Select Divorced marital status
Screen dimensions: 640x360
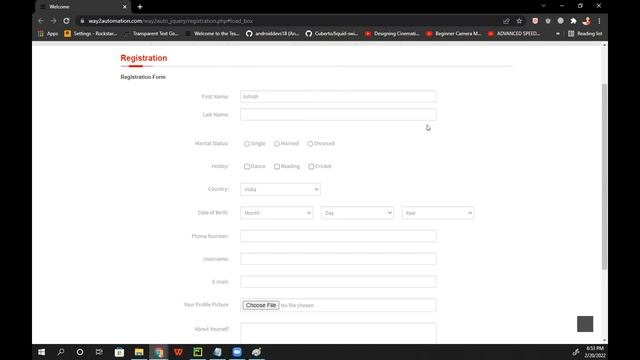click(x=310, y=144)
